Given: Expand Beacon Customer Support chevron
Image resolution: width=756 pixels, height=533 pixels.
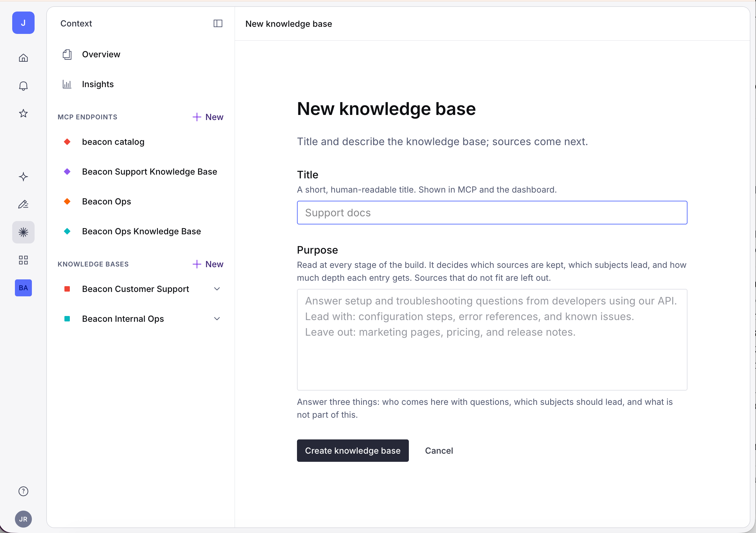Looking at the screenshot, I should (217, 289).
